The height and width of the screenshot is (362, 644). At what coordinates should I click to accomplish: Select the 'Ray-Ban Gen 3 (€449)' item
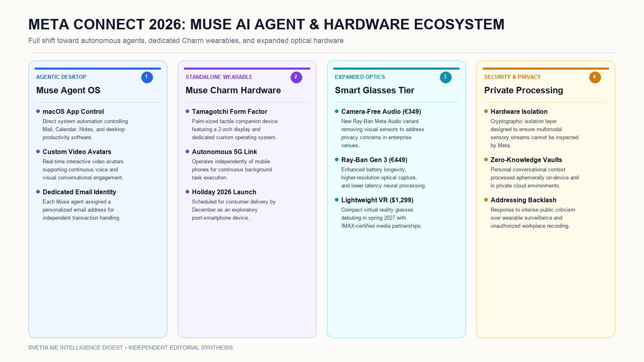tap(374, 160)
